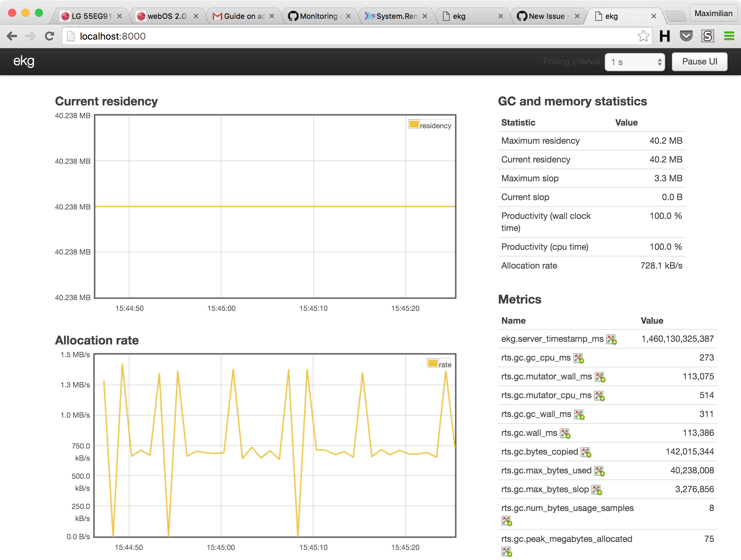Open the Pocket extension icon
Screen dimensions: 741x560
[x=686, y=36]
